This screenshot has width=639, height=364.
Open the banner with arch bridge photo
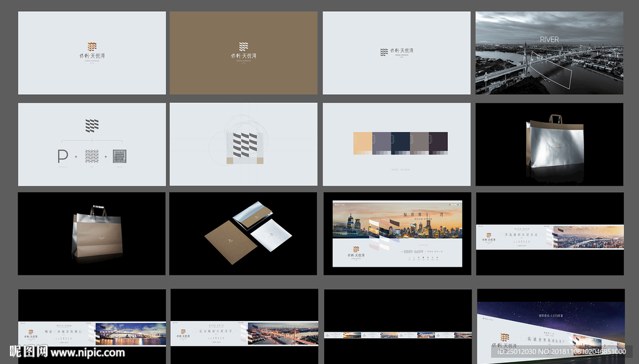[x=92, y=326]
